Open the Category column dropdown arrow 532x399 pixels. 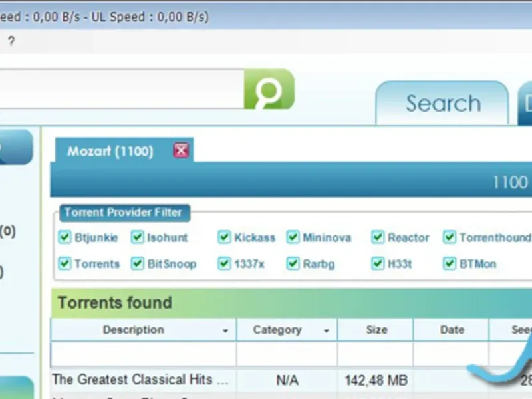click(x=327, y=331)
